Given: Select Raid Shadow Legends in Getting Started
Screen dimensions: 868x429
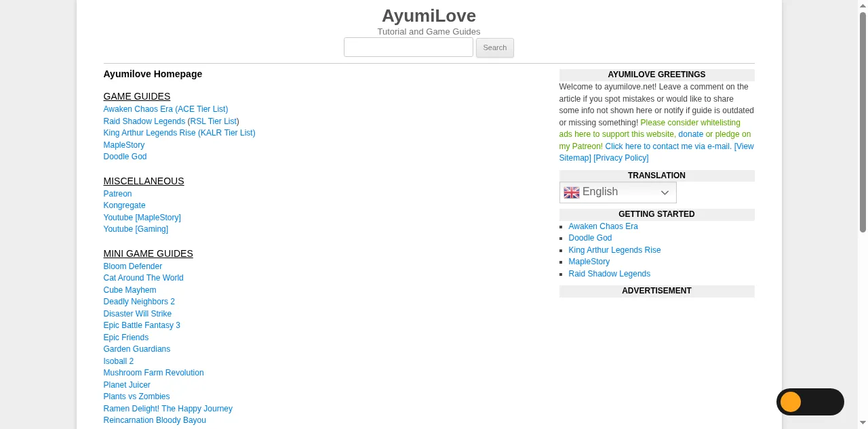Looking at the screenshot, I should point(609,274).
